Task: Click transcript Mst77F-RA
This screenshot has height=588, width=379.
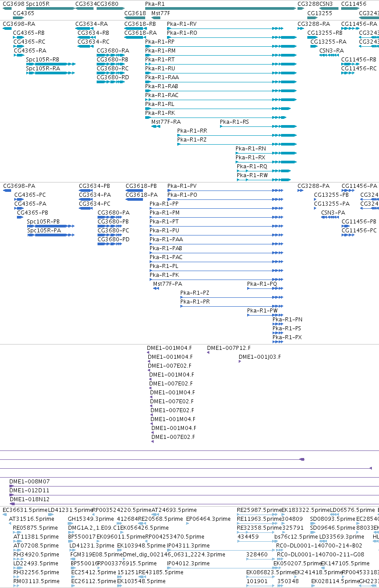Action: (x=166, y=122)
